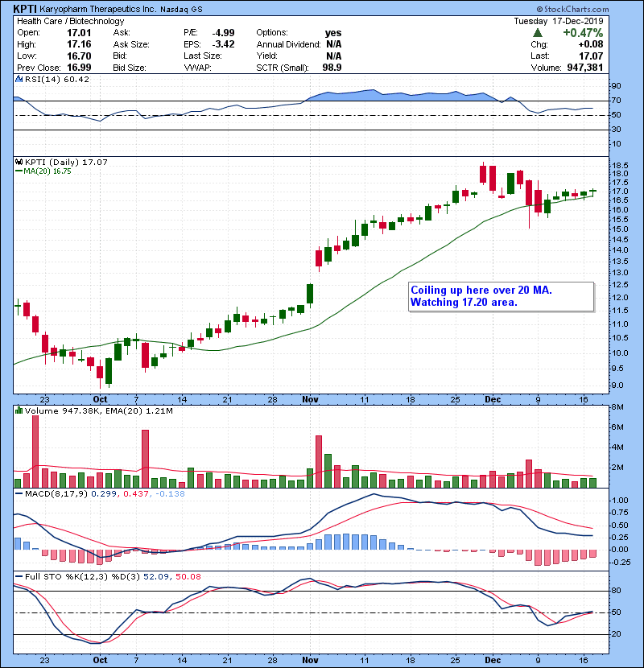Click the MACD(8,17,9) indicator label
The width and height of the screenshot is (644, 668).
(56, 494)
